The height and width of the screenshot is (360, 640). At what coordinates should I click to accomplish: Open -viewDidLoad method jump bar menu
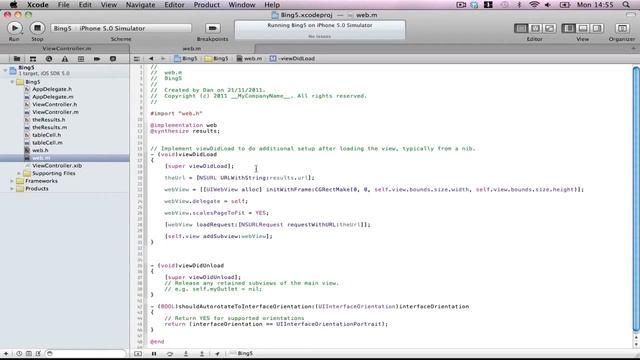click(x=292, y=59)
